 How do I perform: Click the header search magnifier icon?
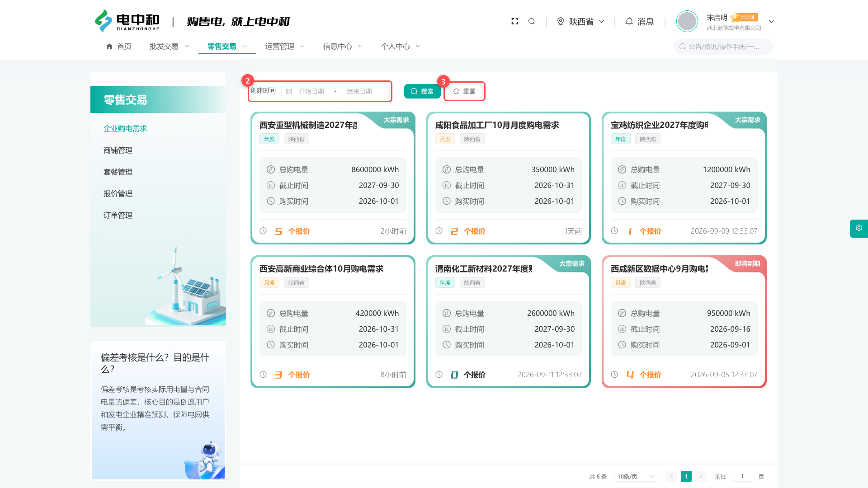(x=532, y=21)
